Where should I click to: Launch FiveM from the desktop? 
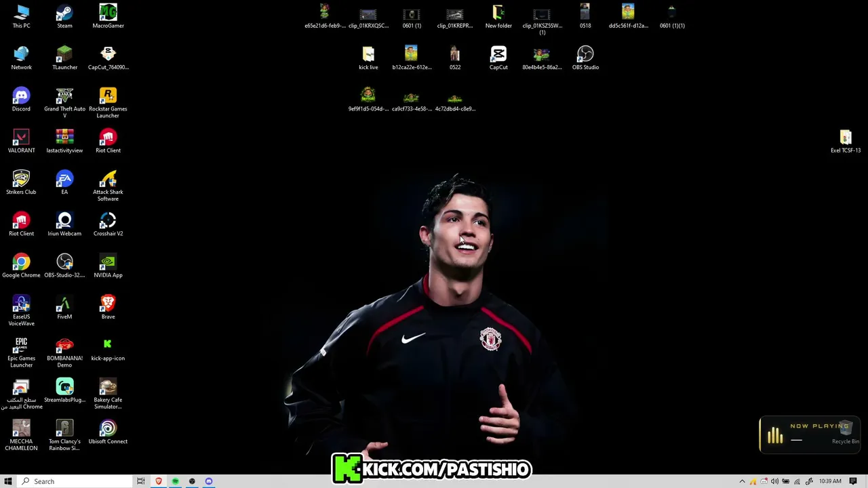pos(64,307)
